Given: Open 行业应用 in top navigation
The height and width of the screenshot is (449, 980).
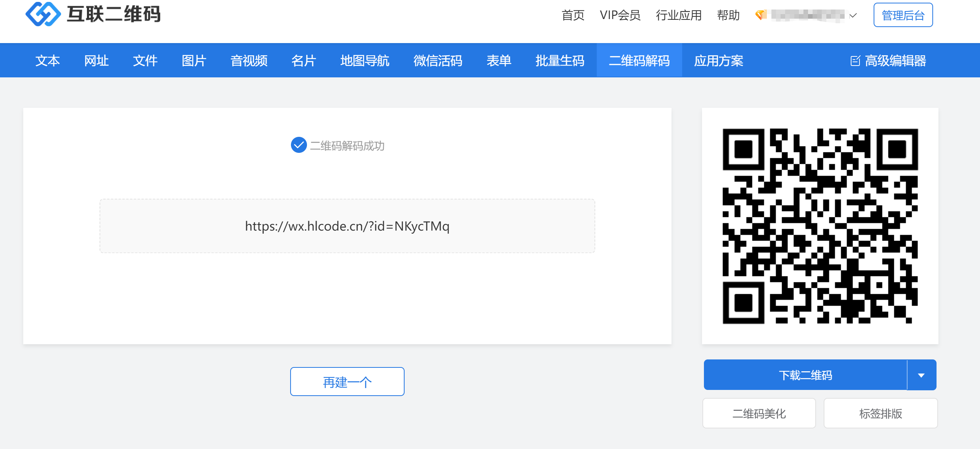Looking at the screenshot, I should click(x=679, y=15).
